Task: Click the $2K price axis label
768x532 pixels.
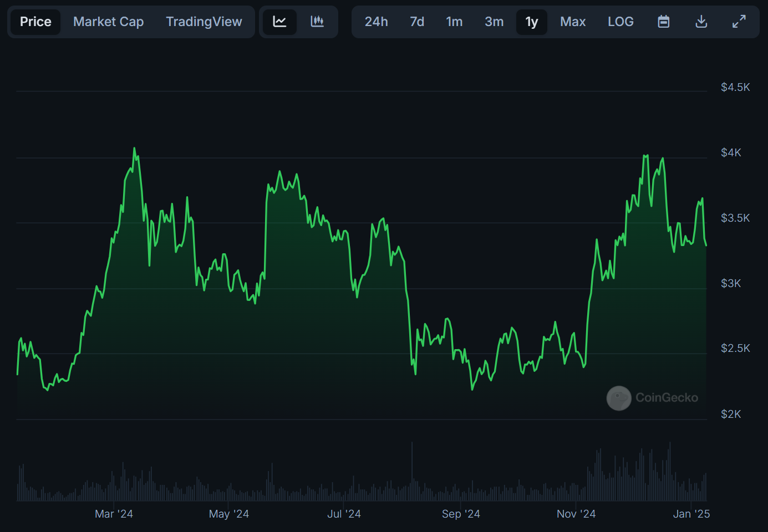Action: [731, 414]
